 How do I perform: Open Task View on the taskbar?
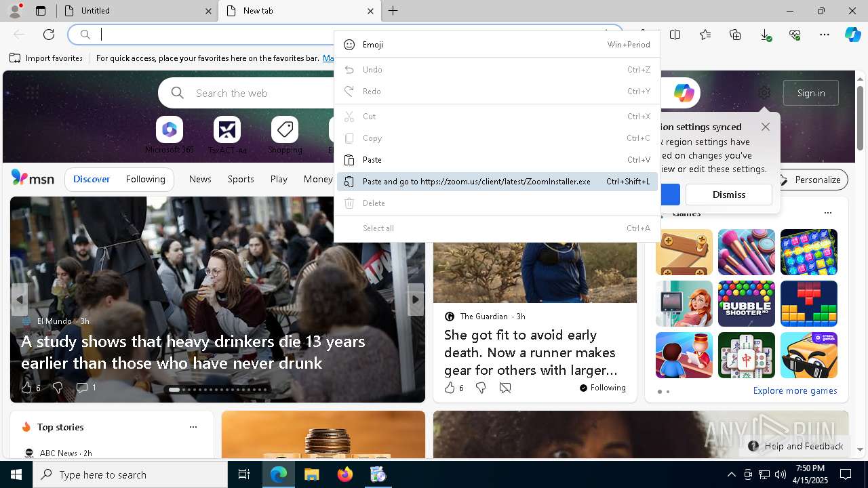point(244,474)
